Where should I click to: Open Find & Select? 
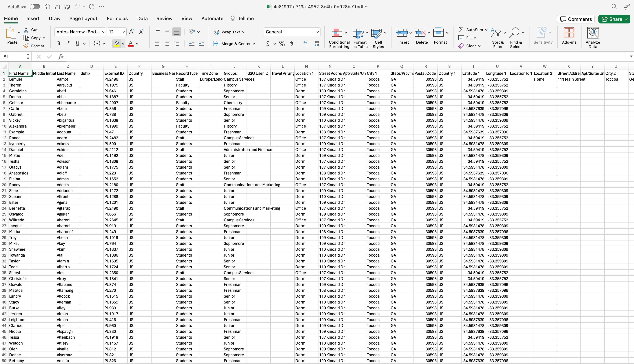tap(516, 38)
